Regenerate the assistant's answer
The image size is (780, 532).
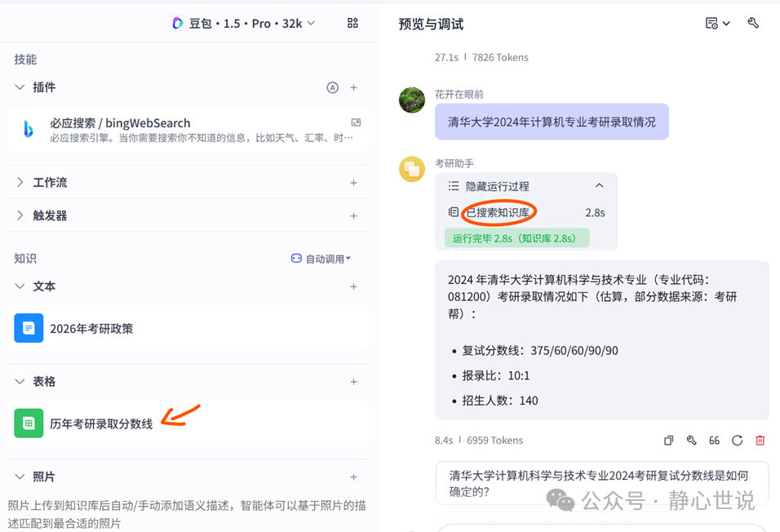coord(737,440)
